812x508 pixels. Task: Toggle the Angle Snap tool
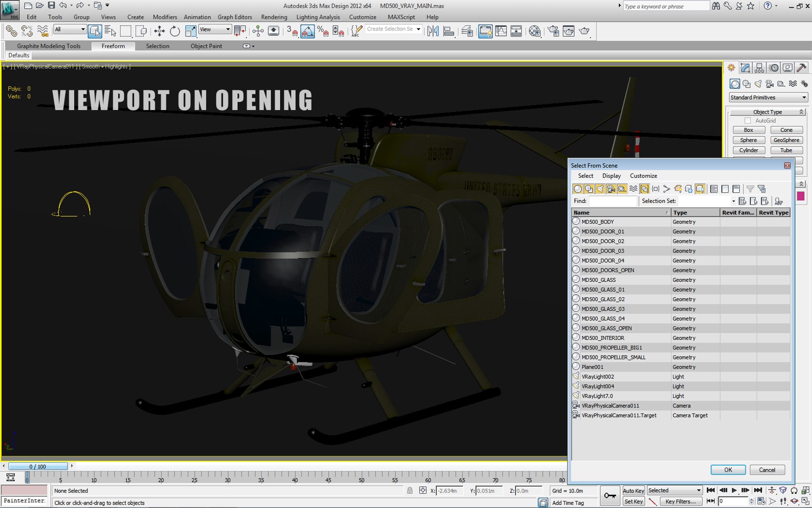pos(307,31)
